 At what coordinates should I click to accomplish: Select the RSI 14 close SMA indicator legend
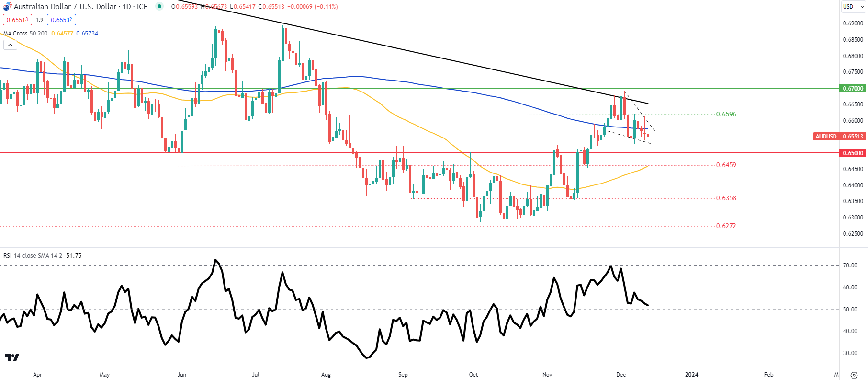point(33,255)
